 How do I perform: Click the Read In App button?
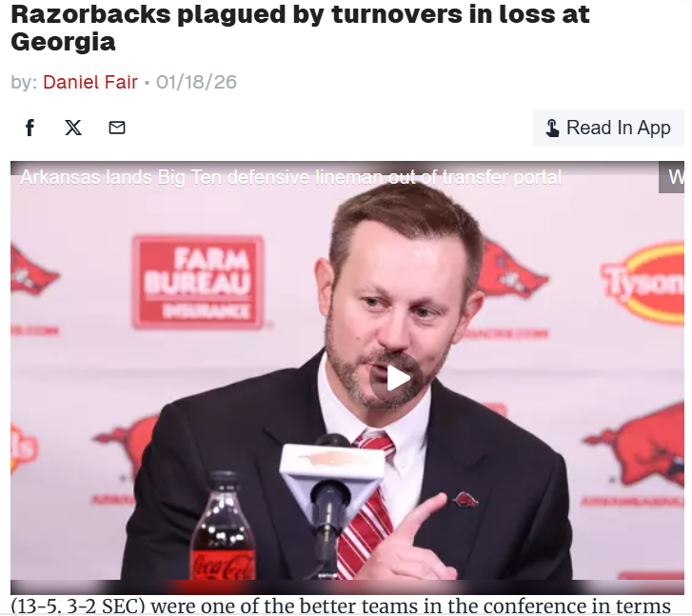tap(608, 128)
